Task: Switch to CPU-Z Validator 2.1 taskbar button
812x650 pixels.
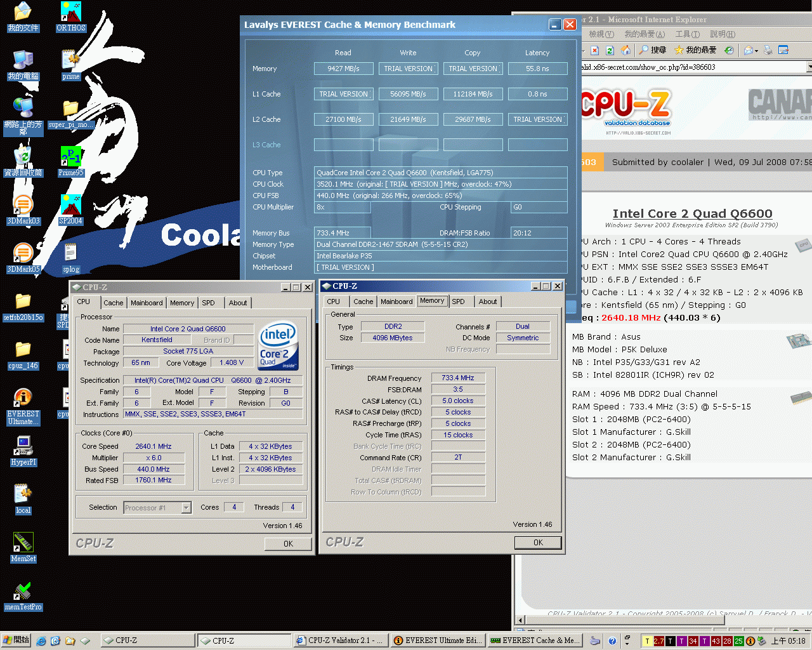Action: click(341, 640)
